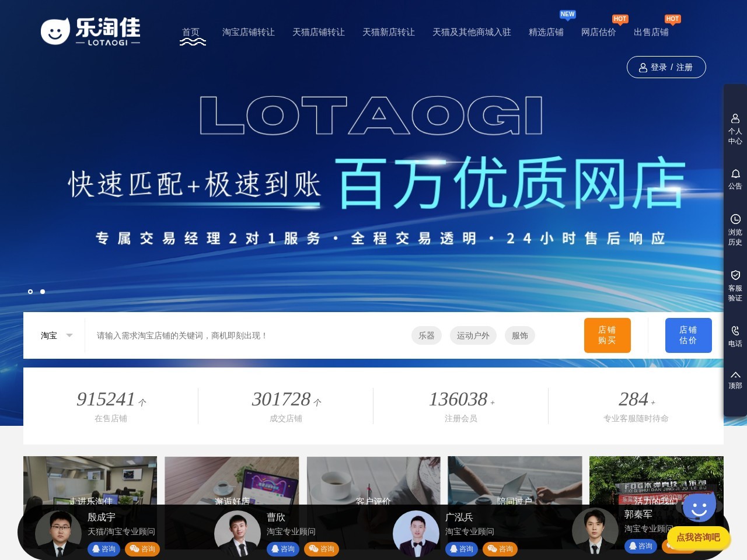747x560 pixels.
Task: Open the 陪同过户 image card
Action: click(515, 481)
